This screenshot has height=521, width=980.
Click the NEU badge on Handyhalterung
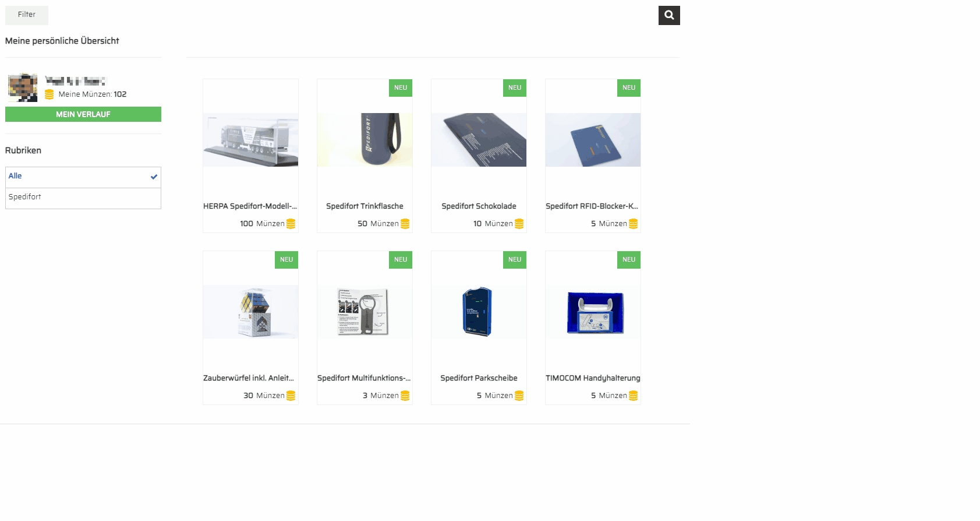click(629, 260)
